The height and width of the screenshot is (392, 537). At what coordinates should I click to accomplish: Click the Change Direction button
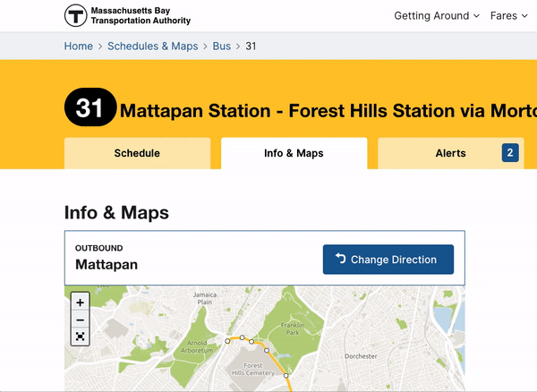[x=388, y=260]
